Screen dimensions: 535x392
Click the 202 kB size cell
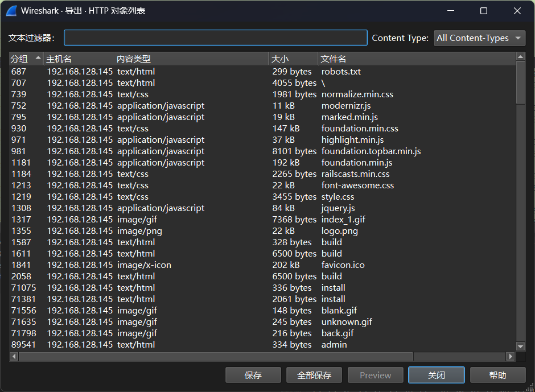(286, 265)
